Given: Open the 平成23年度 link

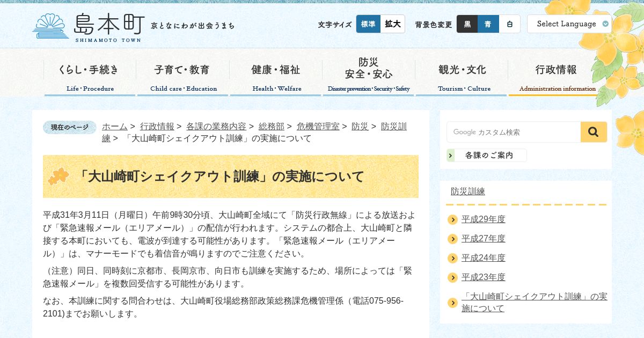Looking at the screenshot, I should coord(484,277).
